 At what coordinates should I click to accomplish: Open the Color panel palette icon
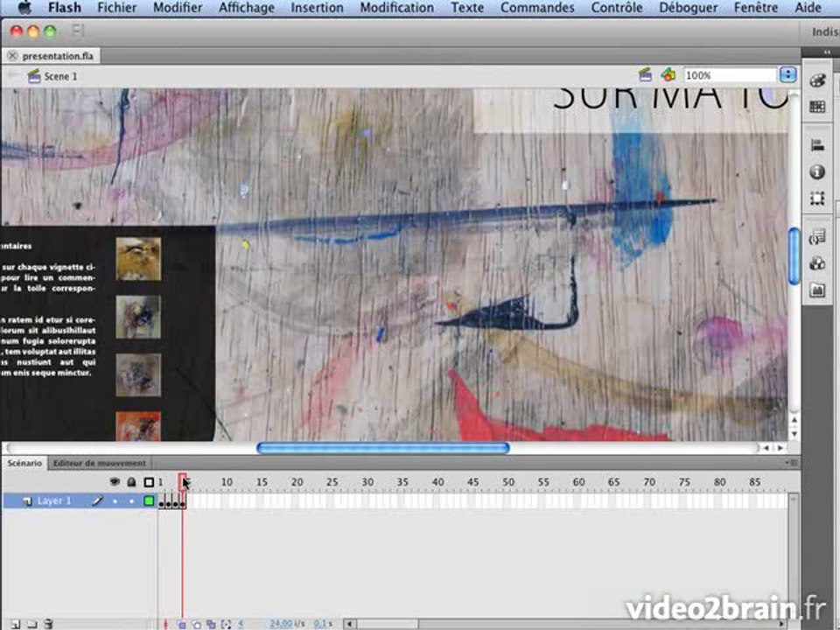[x=817, y=80]
